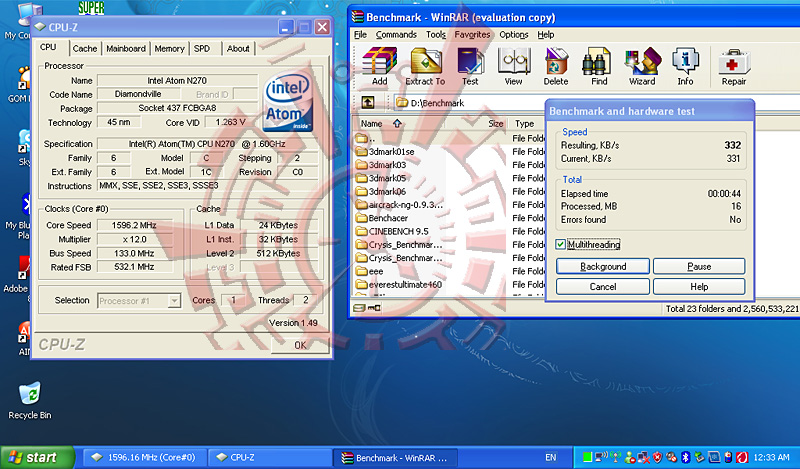Click the 12:33 AM system clock
This screenshot has height=469, width=800.
pos(771,457)
